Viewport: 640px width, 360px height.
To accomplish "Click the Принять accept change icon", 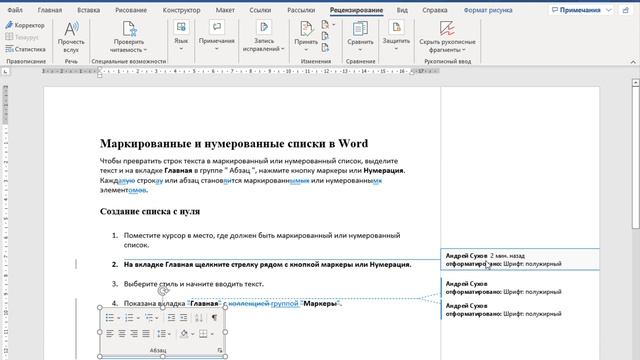I will (x=306, y=30).
